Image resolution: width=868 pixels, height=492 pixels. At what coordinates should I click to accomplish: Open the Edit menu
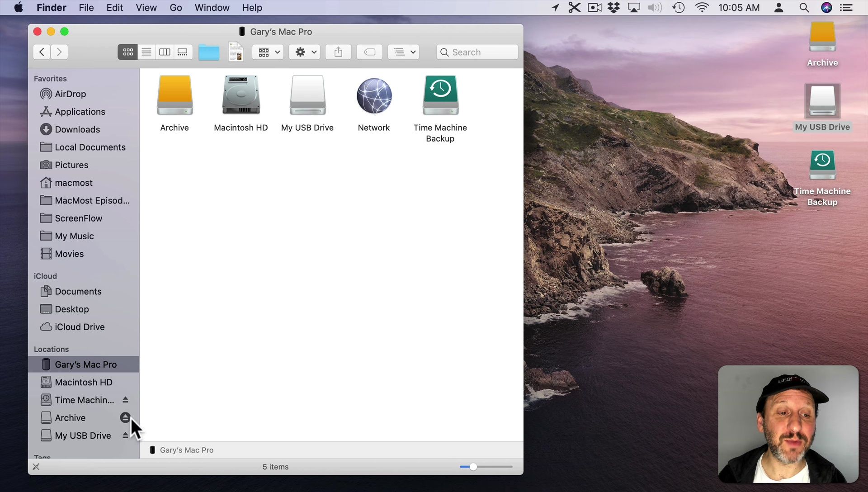click(x=115, y=8)
